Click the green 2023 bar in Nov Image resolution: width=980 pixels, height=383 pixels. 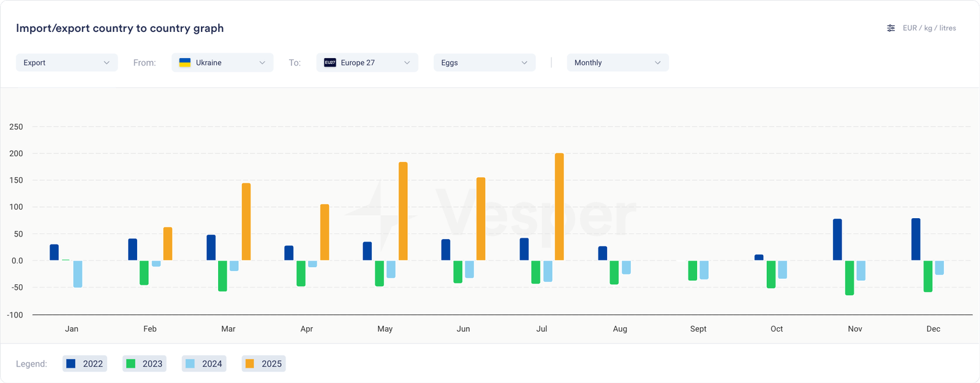click(x=850, y=278)
